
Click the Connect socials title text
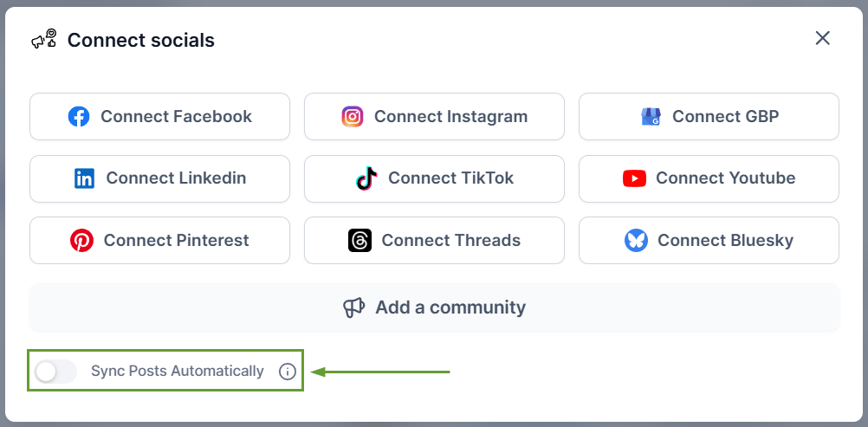[x=141, y=40]
